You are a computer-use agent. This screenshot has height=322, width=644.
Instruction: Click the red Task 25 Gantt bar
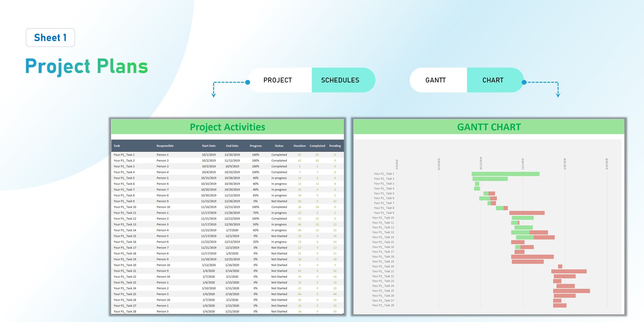pyautogui.click(x=572, y=291)
